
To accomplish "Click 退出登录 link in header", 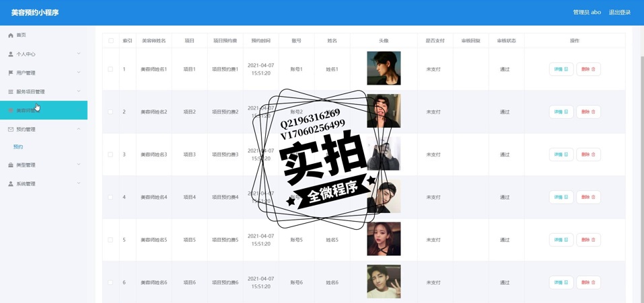I will click(619, 12).
